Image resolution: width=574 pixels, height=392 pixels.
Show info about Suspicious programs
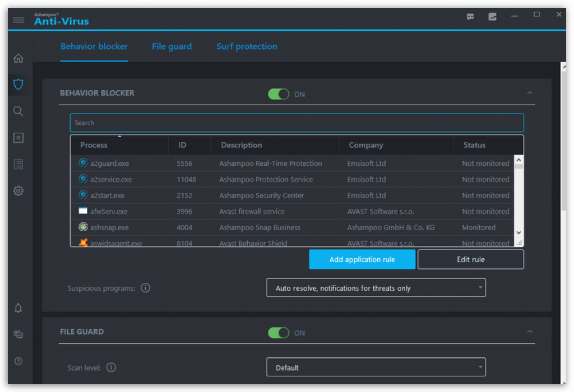[x=145, y=288]
